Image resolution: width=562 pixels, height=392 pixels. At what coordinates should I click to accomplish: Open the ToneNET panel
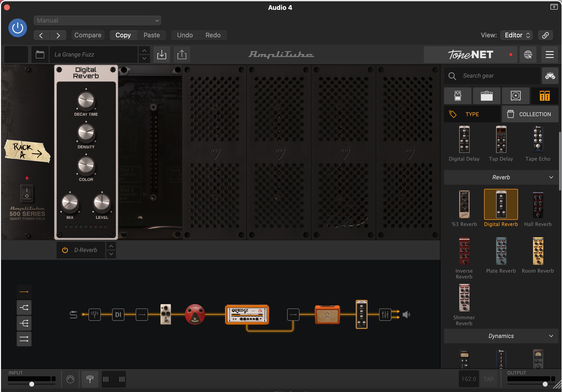(470, 54)
